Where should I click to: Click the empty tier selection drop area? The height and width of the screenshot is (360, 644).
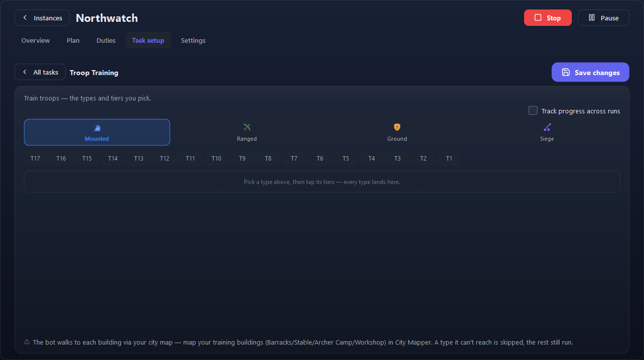(322, 181)
